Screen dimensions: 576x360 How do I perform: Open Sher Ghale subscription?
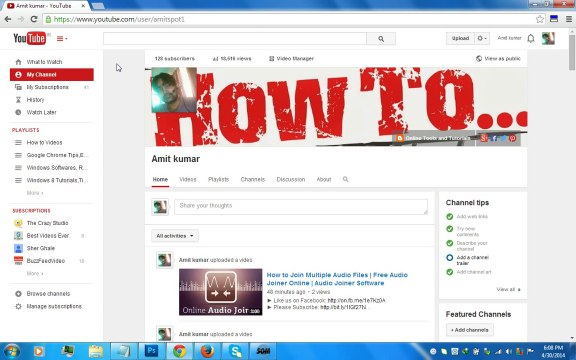40,248
